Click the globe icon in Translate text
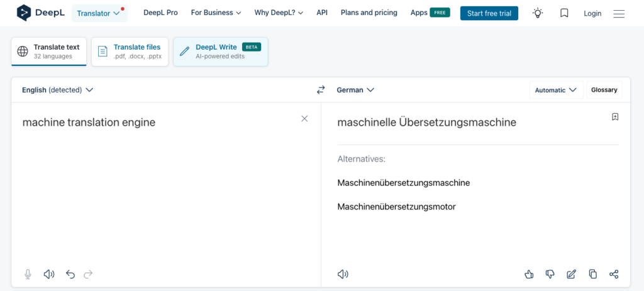Viewport: 644px width, 291px height. pyautogui.click(x=23, y=52)
